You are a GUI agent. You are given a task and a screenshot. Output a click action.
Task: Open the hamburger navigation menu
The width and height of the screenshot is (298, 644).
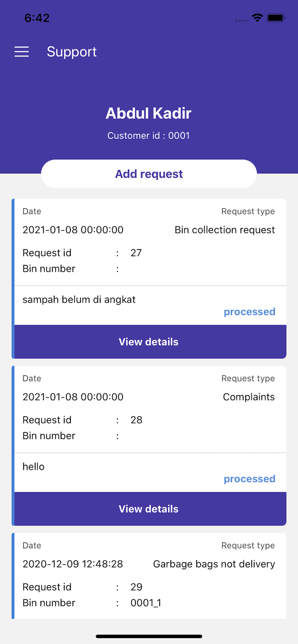22,52
